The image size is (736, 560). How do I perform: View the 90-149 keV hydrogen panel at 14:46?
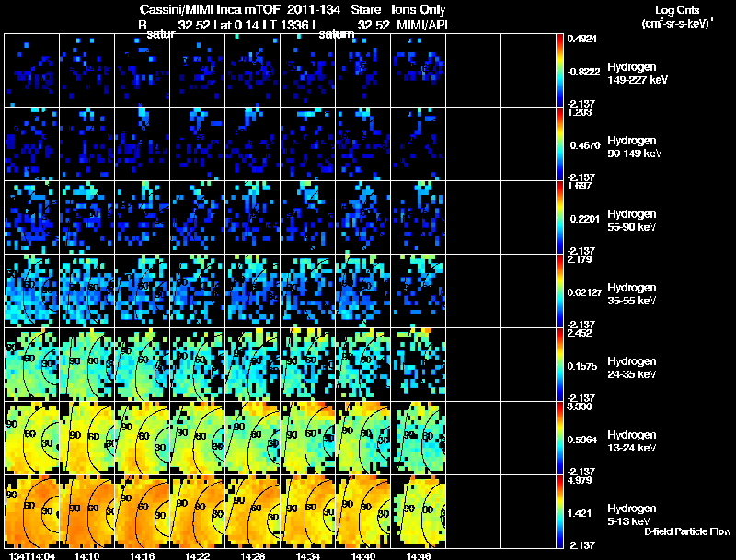pos(419,143)
